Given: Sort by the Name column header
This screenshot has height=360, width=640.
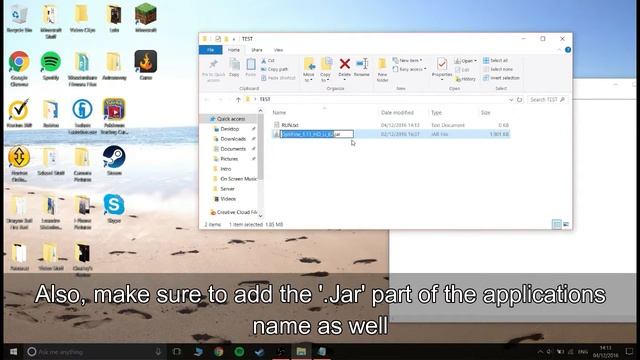Looking at the screenshot, I should point(279,113).
